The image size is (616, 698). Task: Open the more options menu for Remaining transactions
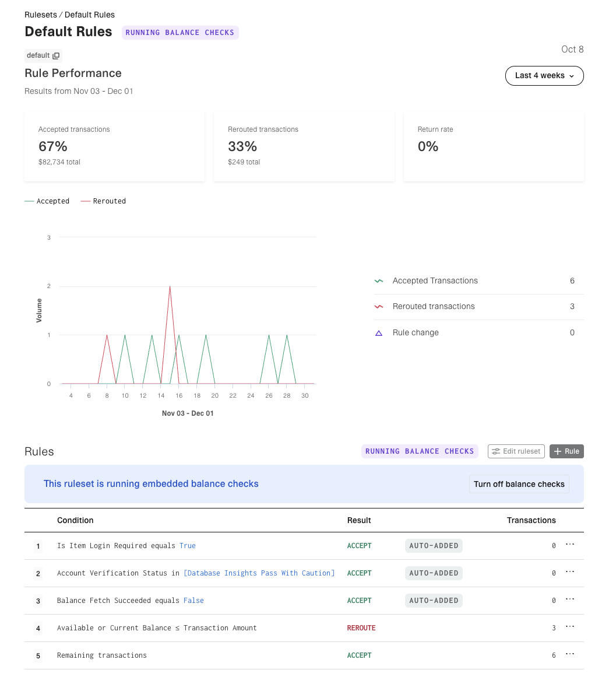(x=570, y=654)
